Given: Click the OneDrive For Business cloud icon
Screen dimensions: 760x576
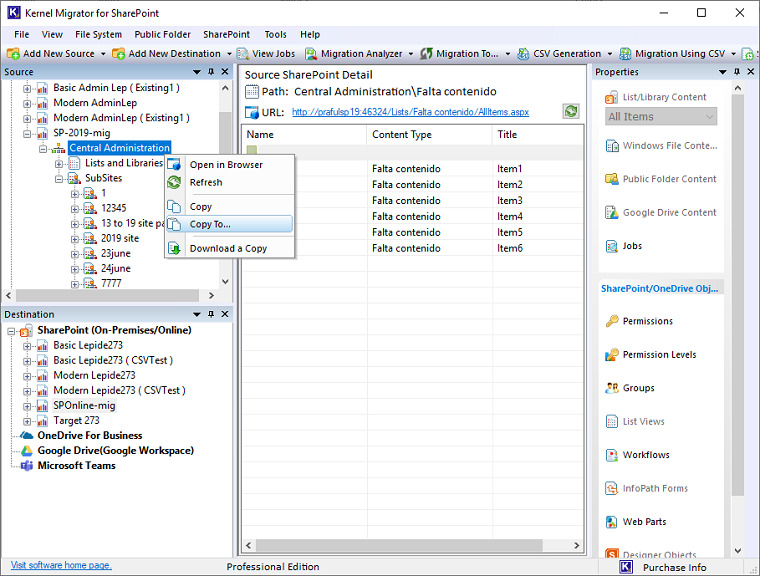Looking at the screenshot, I should click(x=27, y=435).
